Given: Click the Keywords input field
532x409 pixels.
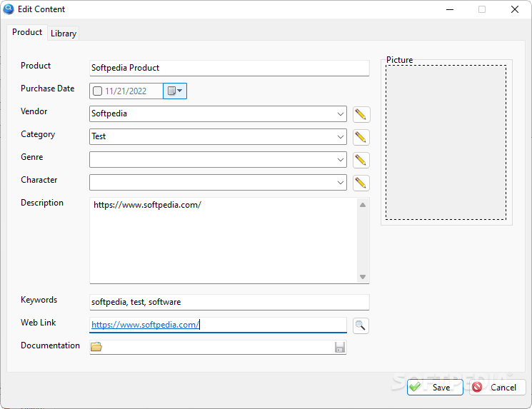Looking at the screenshot, I should point(229,302).
